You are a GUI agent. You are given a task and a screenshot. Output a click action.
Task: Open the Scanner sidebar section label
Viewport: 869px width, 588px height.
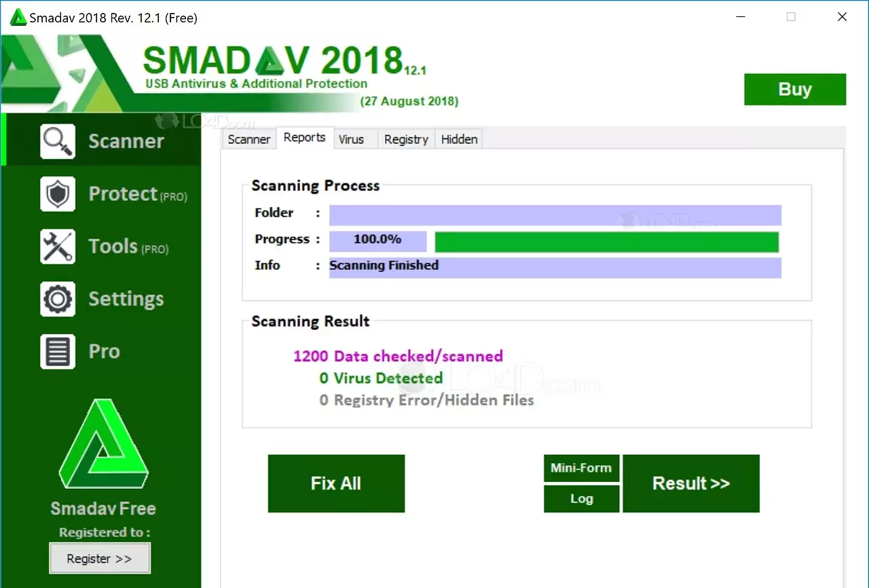[126, 141]
